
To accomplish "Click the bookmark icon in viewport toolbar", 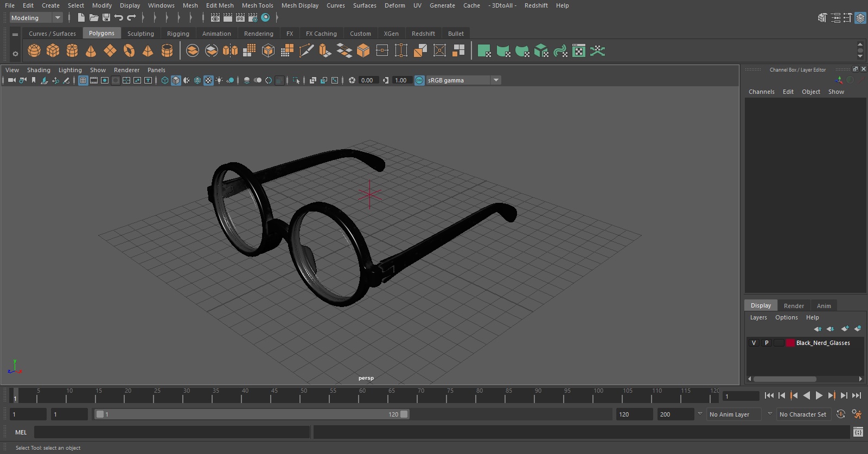I will (x=34, y=80).
